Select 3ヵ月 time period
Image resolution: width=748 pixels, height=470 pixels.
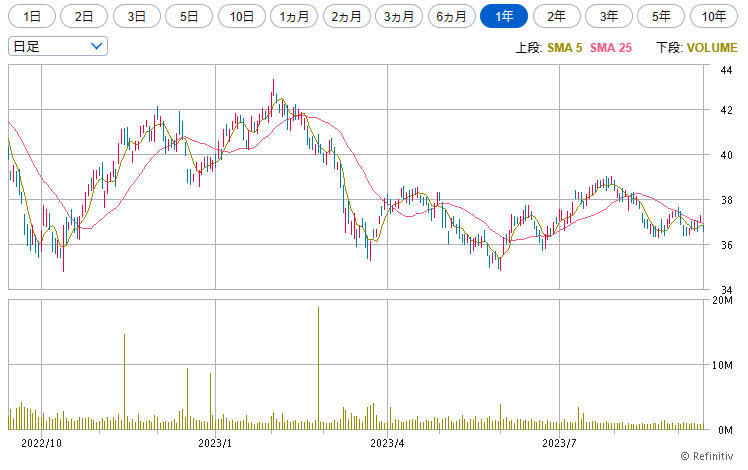[400, 16]
